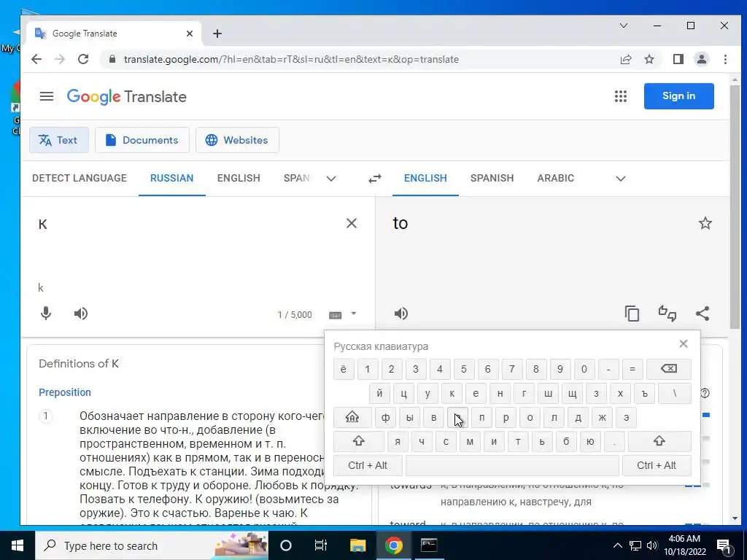Click the Sign in button
The image size is (747, 560).
pos(679,96)
